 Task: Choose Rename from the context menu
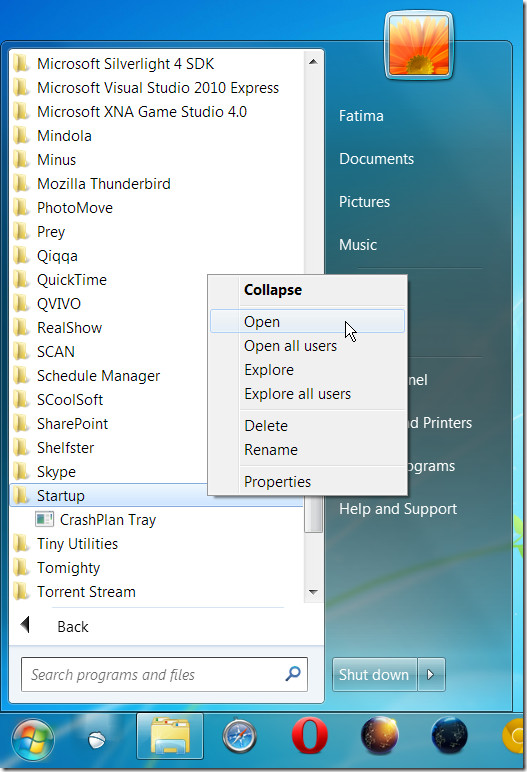271,450
